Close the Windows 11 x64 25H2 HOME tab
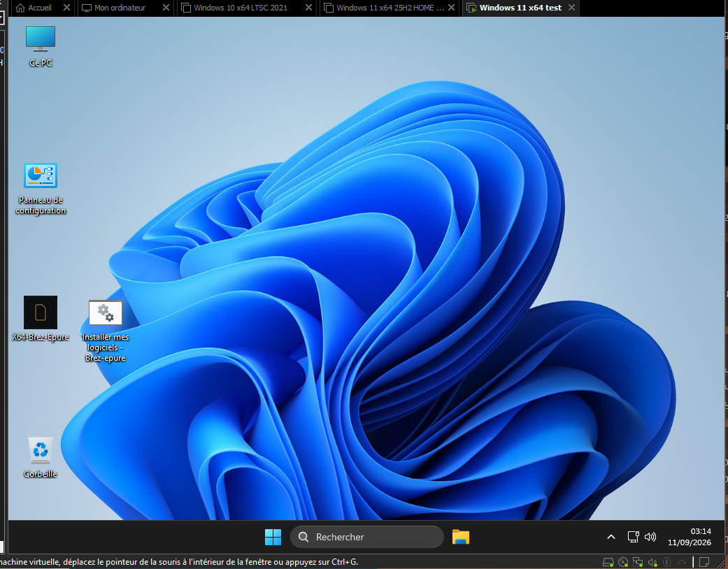 point(451,8)
